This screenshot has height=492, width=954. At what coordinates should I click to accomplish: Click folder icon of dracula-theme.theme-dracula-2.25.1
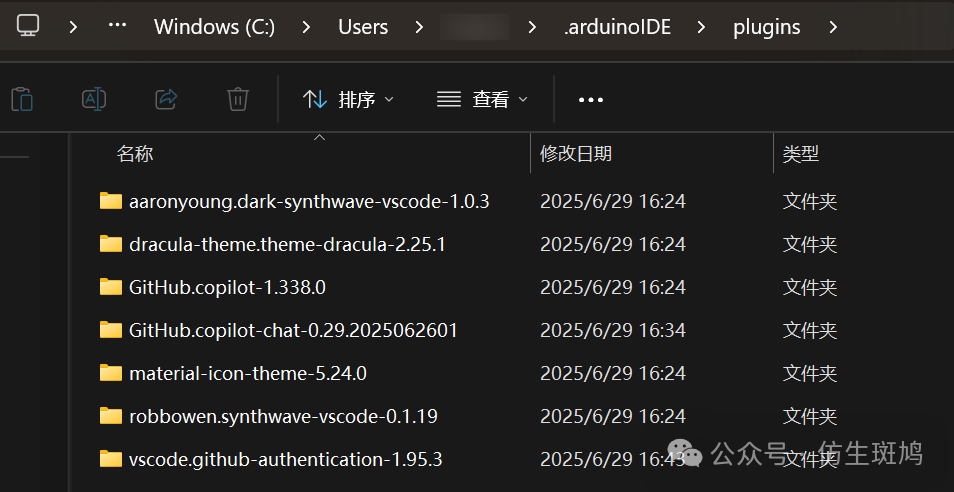[x=111, y=243]
